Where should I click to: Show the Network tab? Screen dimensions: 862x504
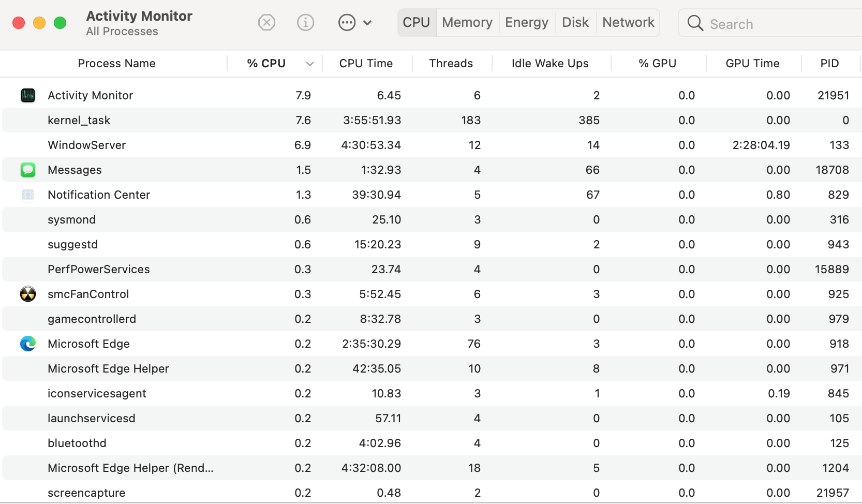pos(628,23)
